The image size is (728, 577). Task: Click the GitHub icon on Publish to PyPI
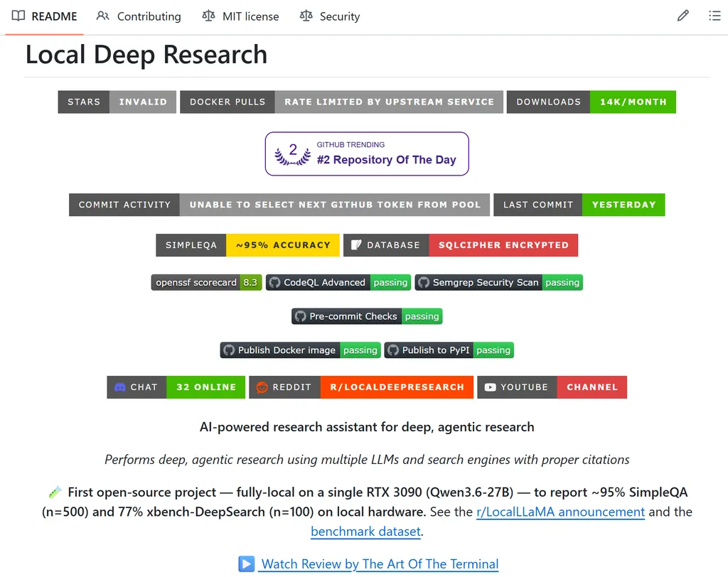click(x=392, y=350)
